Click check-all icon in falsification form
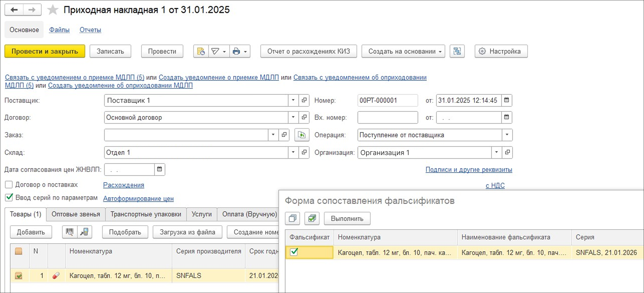Viewport: 644px width, 293px height. point(312,218)
